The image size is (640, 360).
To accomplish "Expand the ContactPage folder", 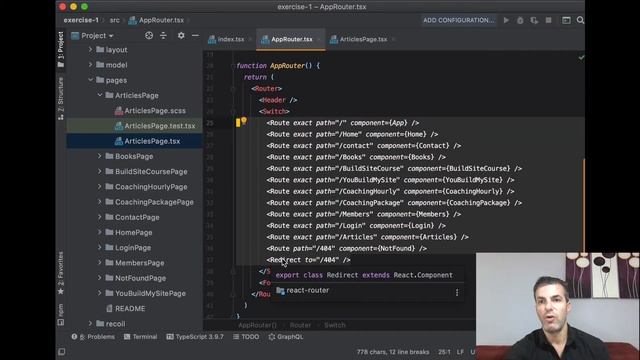I will pyautogui.click(x=100, y=217).
